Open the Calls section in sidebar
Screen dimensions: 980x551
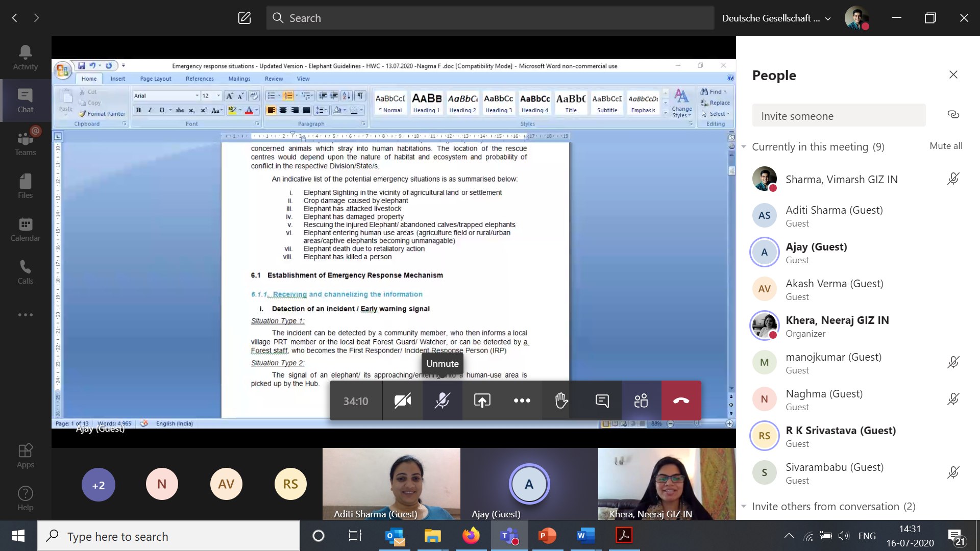pos(25,272)
